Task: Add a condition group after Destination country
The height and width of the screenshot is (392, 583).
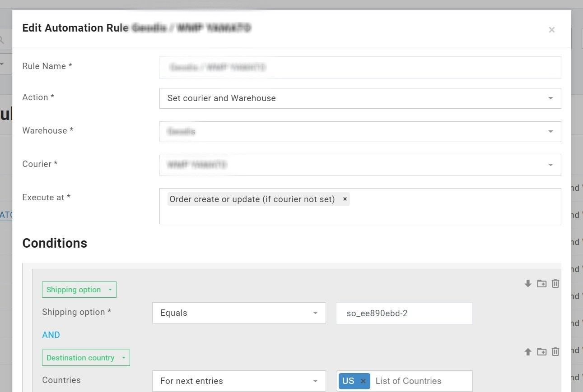Action: coord(541,352)
